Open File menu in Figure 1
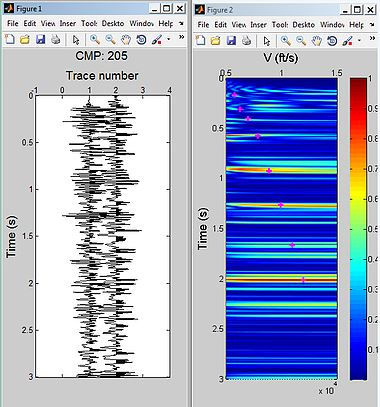This screenshot has height=407, width=380. pyautogui.click(x=13, y=23)
